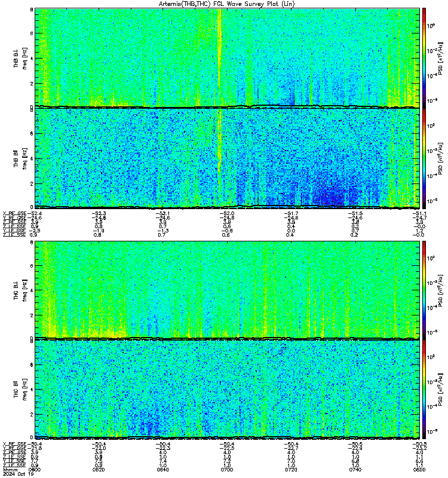Click inside the THB B⊥ spectrogram panel
The image size is (448, 478).
point(227,57)
